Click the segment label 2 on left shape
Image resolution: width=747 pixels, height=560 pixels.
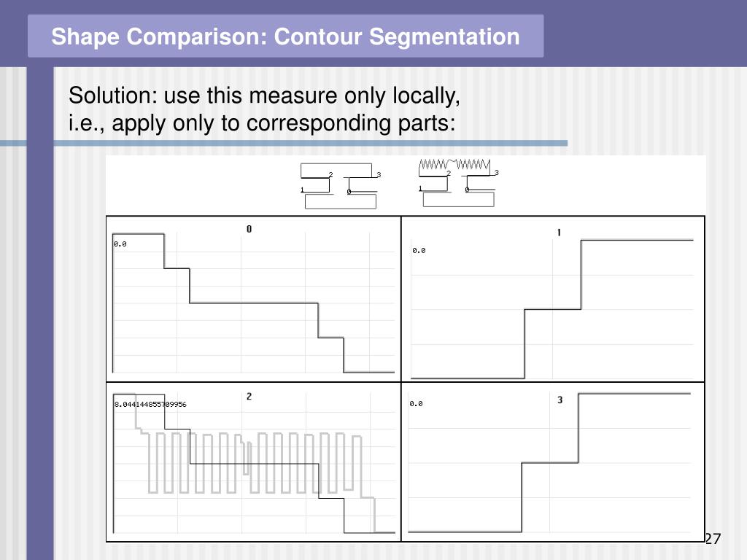[x=330, y=175]
